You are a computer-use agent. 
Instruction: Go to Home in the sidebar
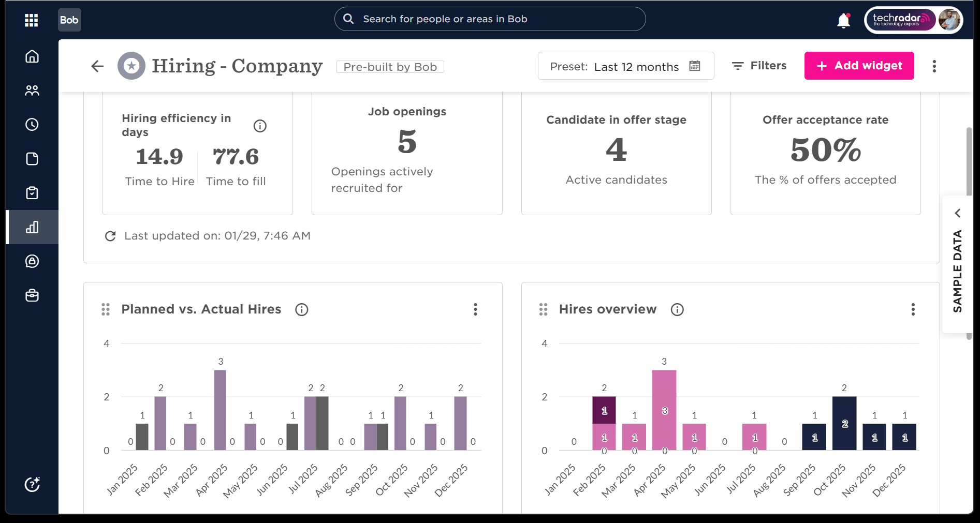pyautogui.click(x=32, y=56)
